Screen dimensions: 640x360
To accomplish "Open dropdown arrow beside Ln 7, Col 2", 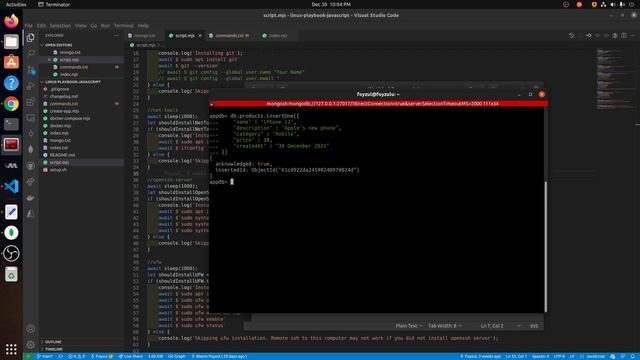I will (519, 326).
